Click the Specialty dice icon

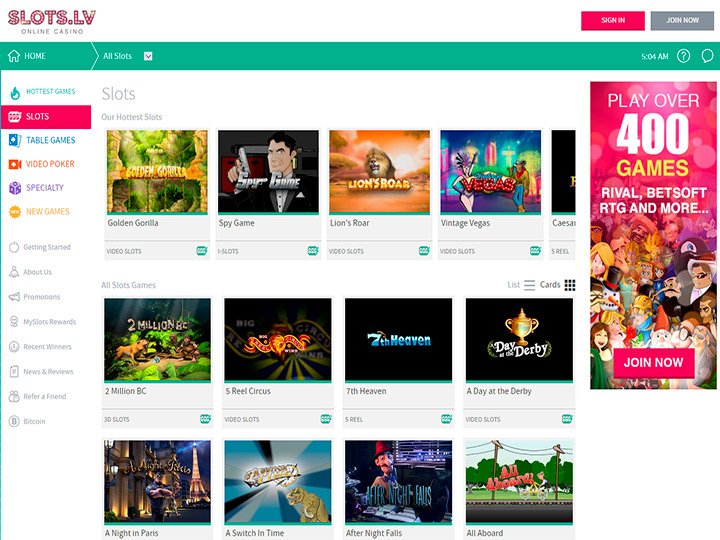pyautogui.click(x=15, y=187)
